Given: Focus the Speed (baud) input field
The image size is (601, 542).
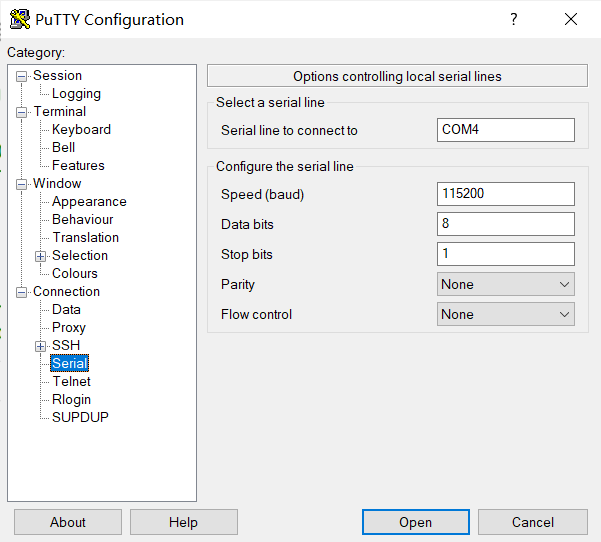Looking at the screenshot, I should (x=506, y=194).
